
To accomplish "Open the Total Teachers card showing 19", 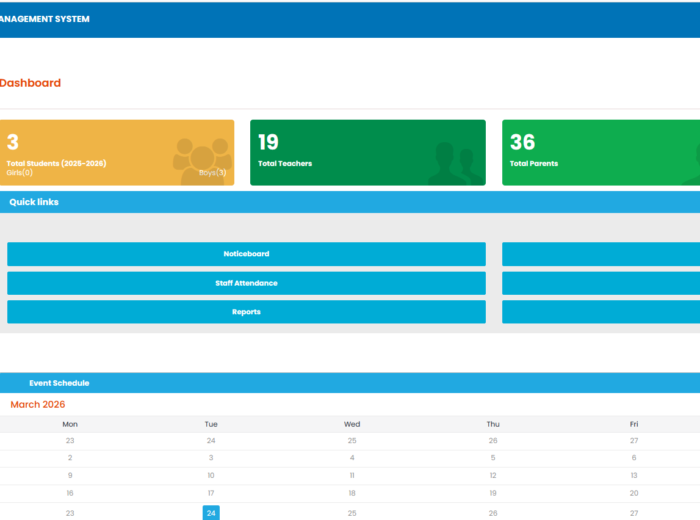I will 367,153.
